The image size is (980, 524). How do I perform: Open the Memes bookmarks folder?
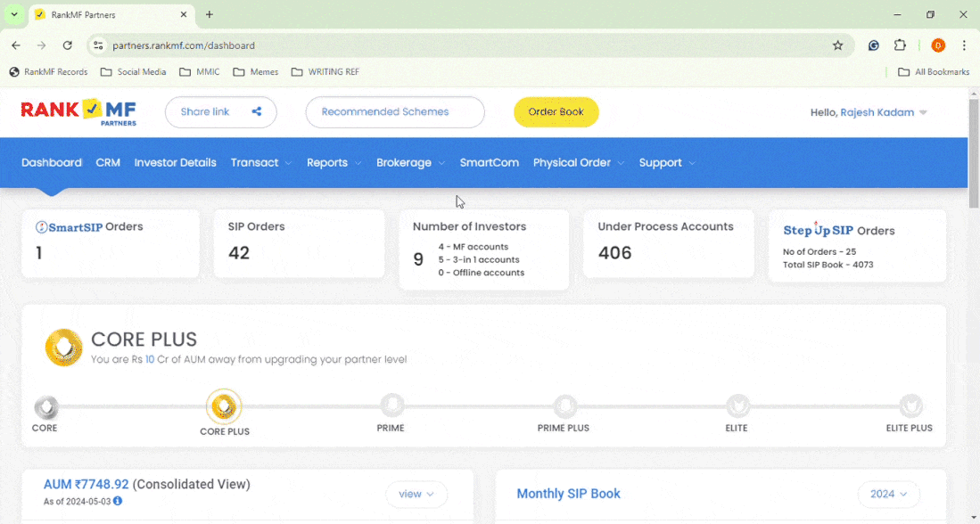pyautogui.click(x=256, y=72)
